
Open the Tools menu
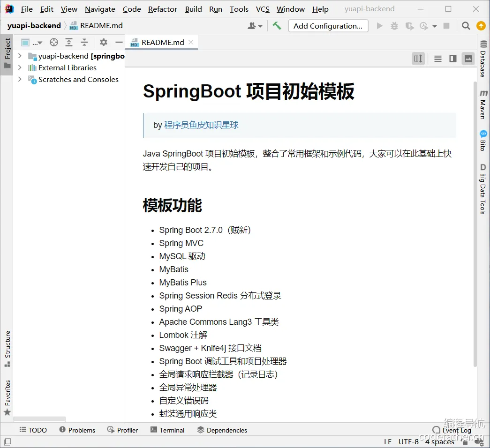pyautogui.click(x=239, y=9)
